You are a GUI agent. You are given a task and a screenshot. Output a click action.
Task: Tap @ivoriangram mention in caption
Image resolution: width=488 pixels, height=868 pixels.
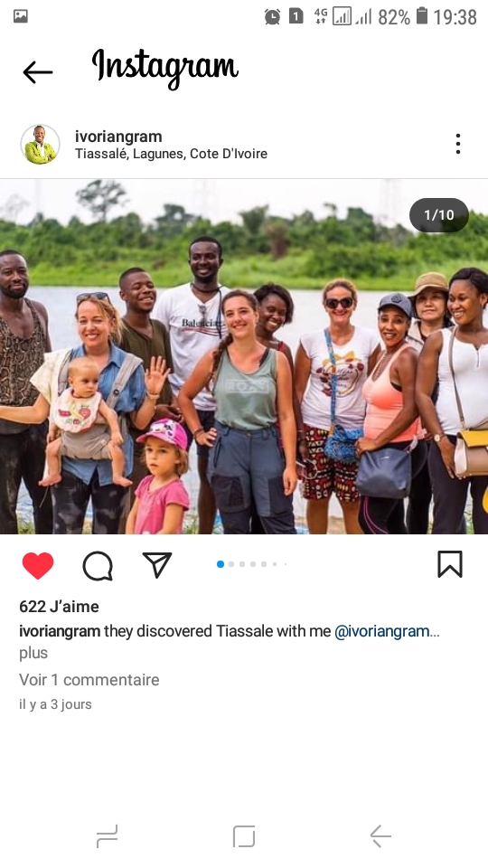[x=387, y=631]
